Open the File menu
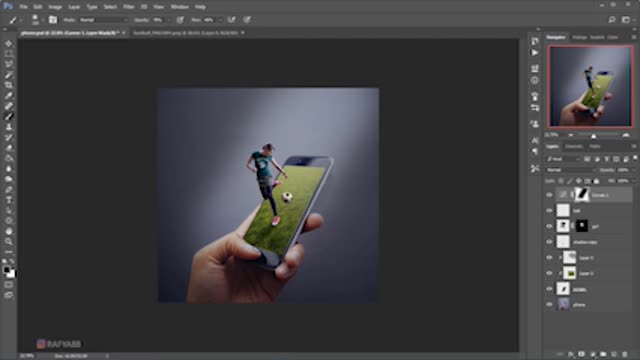Image resolution: width=640 pixels, height=360 pixels. [23, 7]
